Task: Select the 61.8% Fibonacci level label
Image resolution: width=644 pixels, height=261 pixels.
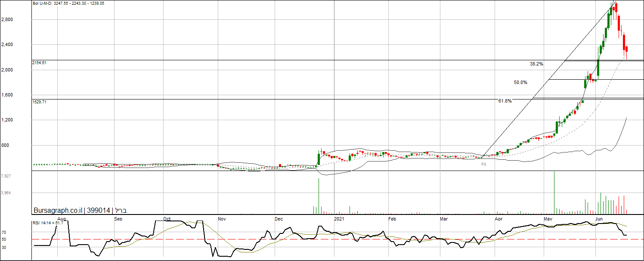Action: pyautogui.click(x=505, y=101)
